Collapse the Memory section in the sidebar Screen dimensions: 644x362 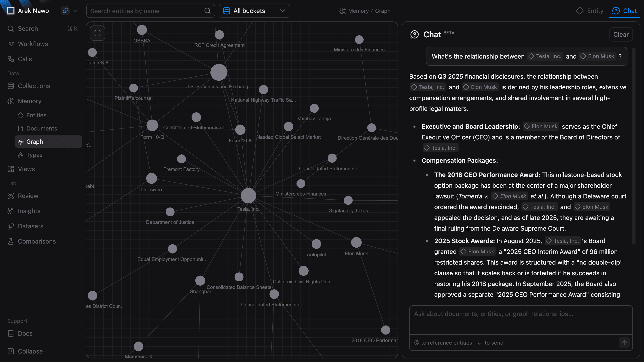pos(42,101)
